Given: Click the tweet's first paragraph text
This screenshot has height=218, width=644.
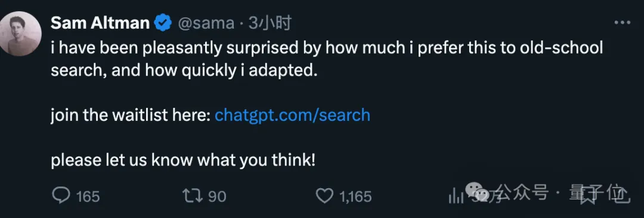Looking at the screenshot, I should pyautogui.click(x=327, y=60).
